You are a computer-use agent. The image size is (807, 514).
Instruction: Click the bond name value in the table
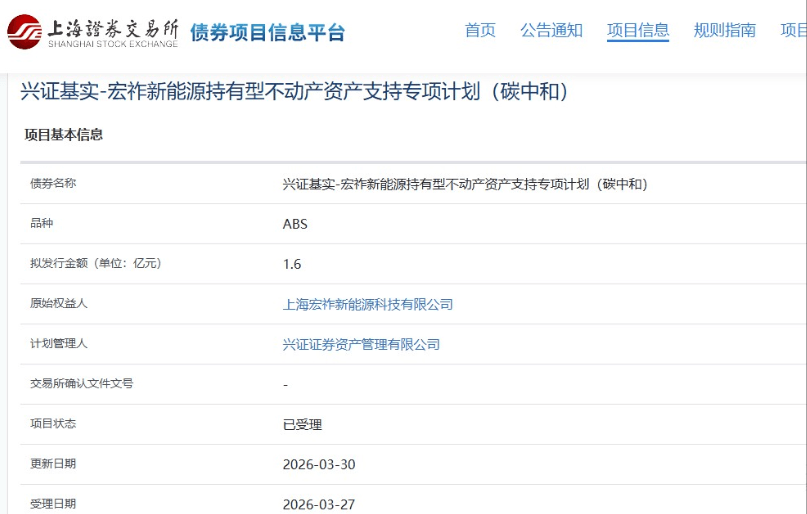click(465, 184)
